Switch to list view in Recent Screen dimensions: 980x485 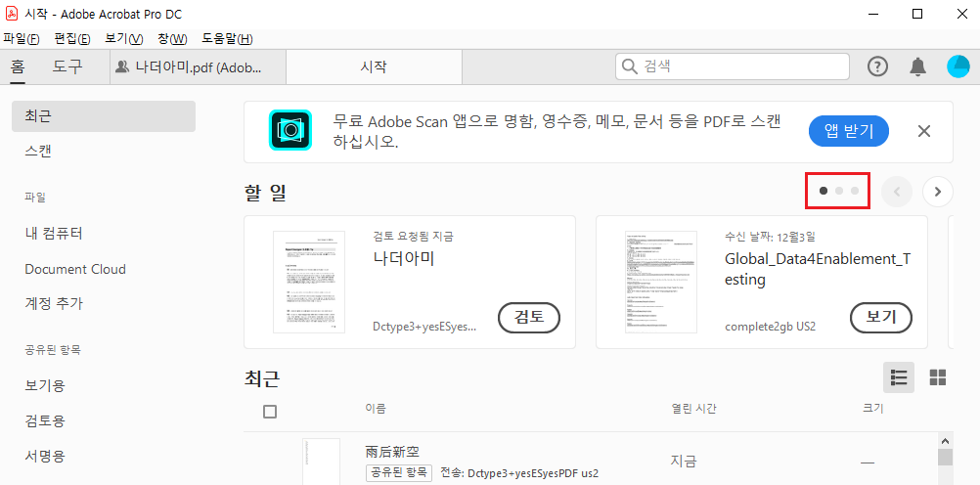tap(899, 376)
